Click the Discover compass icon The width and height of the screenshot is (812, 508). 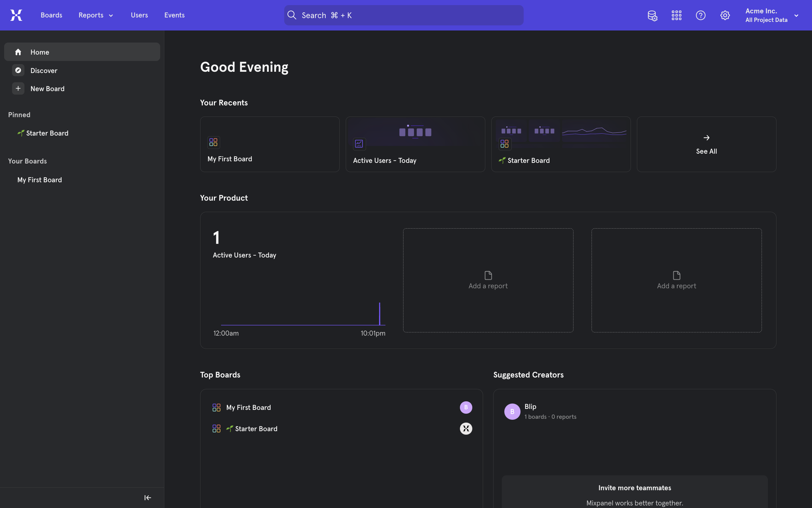pos(18,70)
